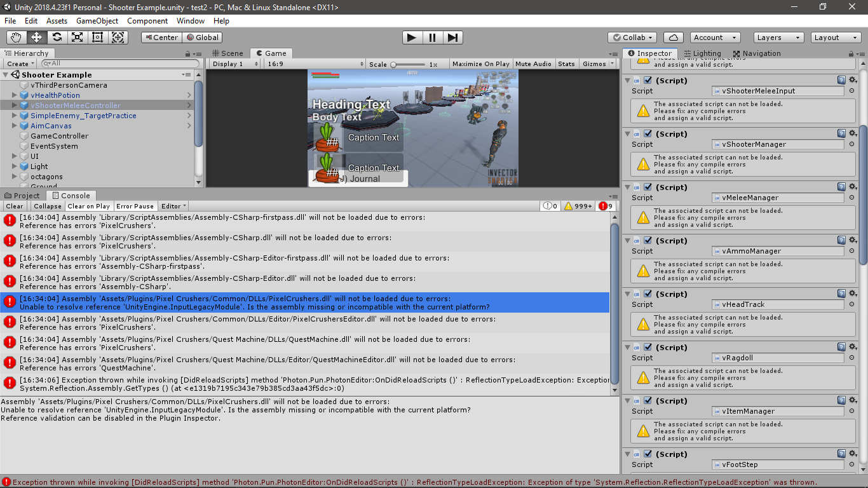Viewport: 868px width, 488px height.
Task: Toggle Stats overlay in Game view
Action: [566, 64]
